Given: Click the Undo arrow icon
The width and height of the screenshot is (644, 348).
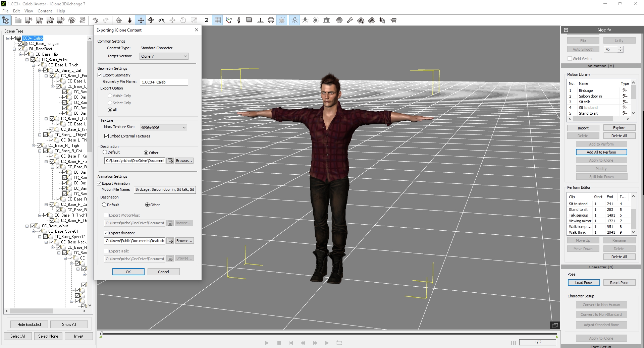Looking at the screenshot, I should click(95, 20).
